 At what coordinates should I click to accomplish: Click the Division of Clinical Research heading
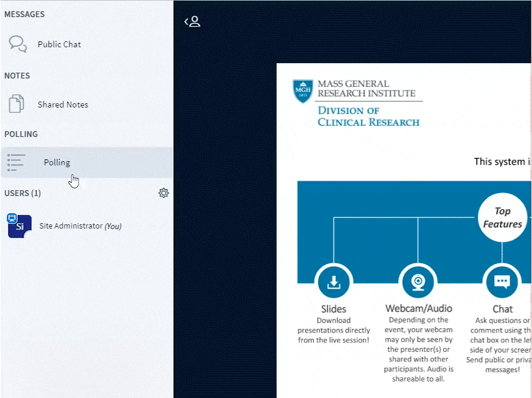click(x=368, y=116)
